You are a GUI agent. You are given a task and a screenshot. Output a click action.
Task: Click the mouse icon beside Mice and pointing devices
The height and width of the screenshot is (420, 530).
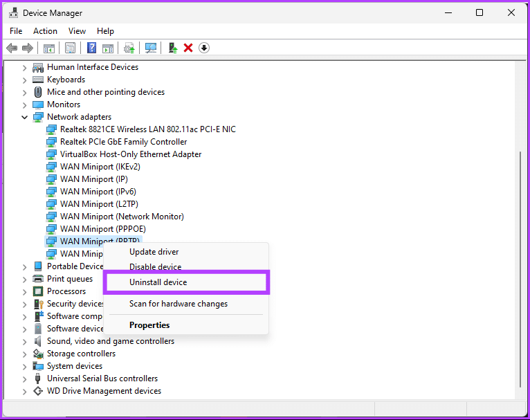click(x=38, y=92)
